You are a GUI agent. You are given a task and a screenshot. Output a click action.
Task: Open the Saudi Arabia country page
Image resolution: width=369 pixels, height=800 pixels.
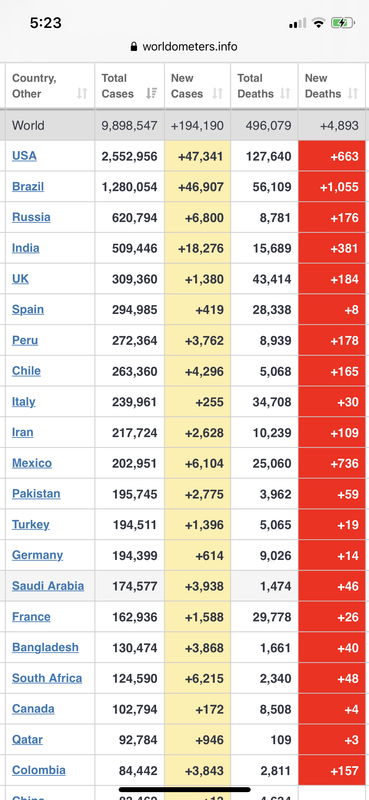pos(48,586)
